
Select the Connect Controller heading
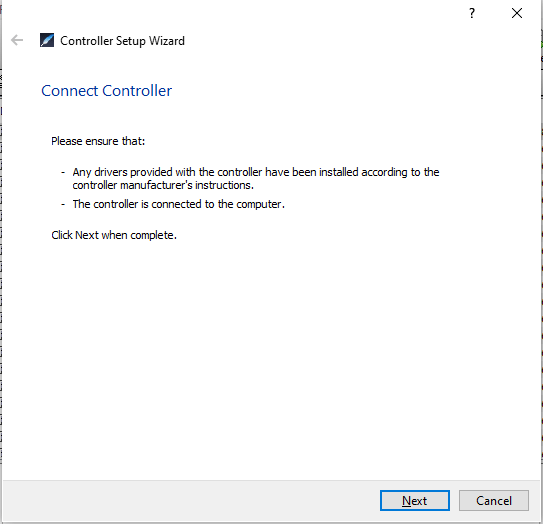[x=106, y=91]
